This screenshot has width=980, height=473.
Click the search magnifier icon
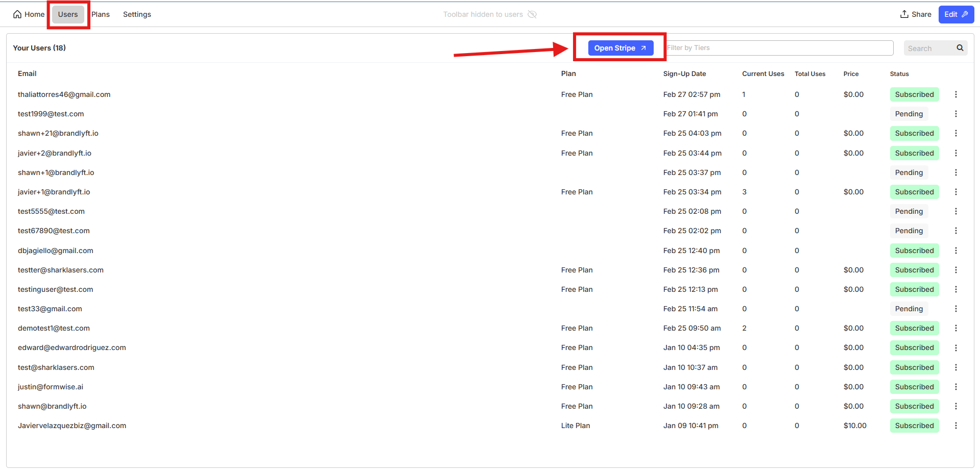coord(960,48)
